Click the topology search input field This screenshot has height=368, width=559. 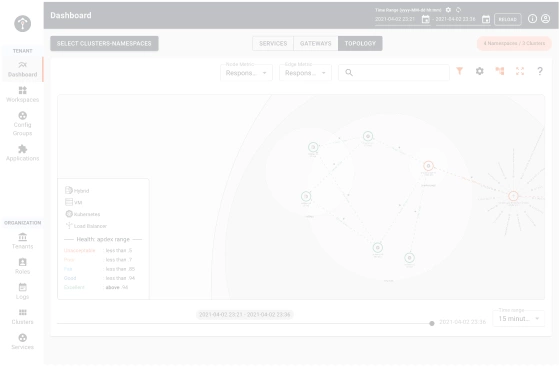[x=394, y=73]
